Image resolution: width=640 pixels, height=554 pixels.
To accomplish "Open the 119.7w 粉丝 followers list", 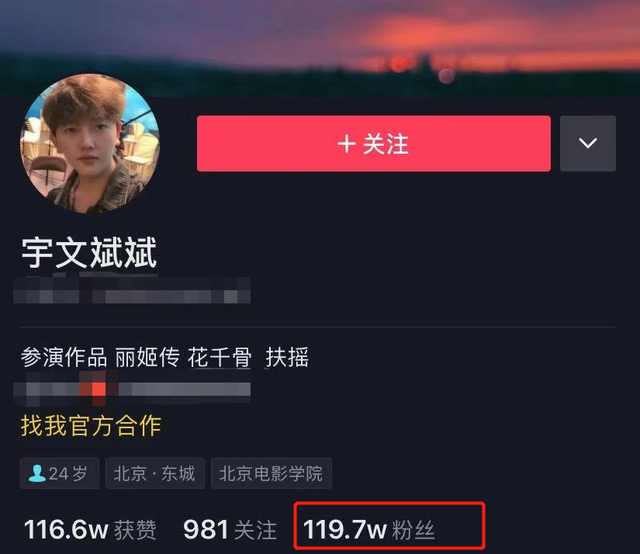I will 369,530.
